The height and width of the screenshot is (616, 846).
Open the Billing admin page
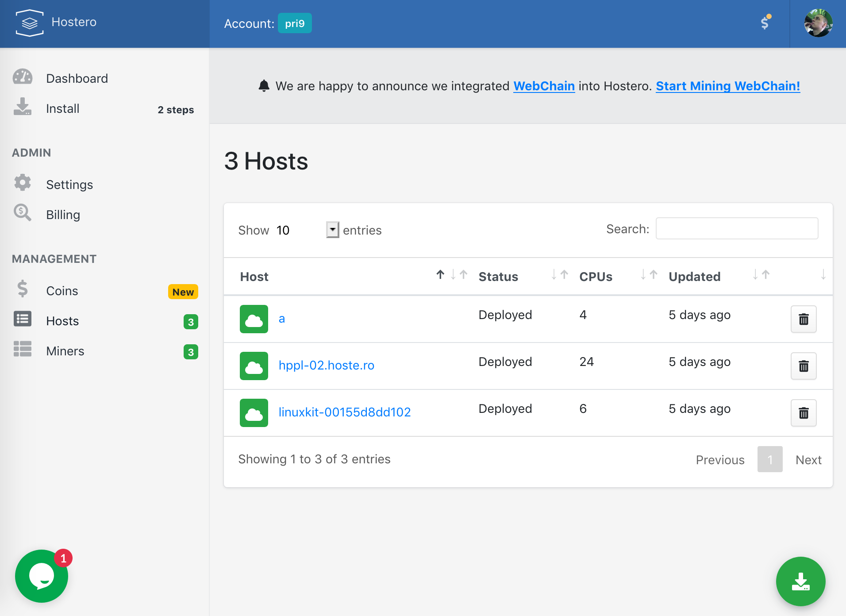pyautogui.click(x=63, y=215)
